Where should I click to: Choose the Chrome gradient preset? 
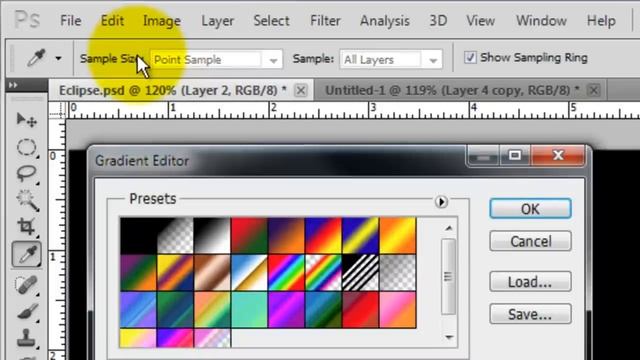[x=249, y=273]
